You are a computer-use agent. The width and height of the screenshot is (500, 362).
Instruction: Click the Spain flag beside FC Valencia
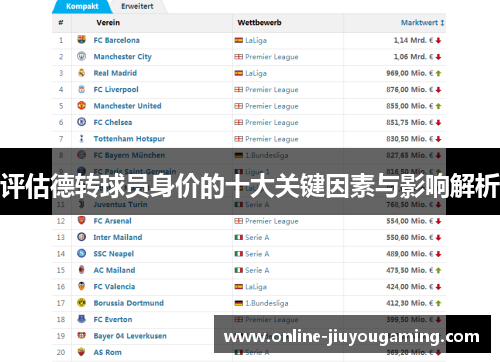(x=239, y=287)
